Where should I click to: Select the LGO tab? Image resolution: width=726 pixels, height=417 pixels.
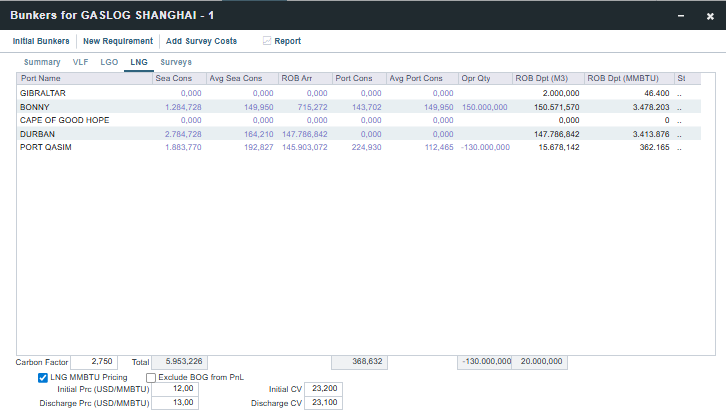point(109,62)
